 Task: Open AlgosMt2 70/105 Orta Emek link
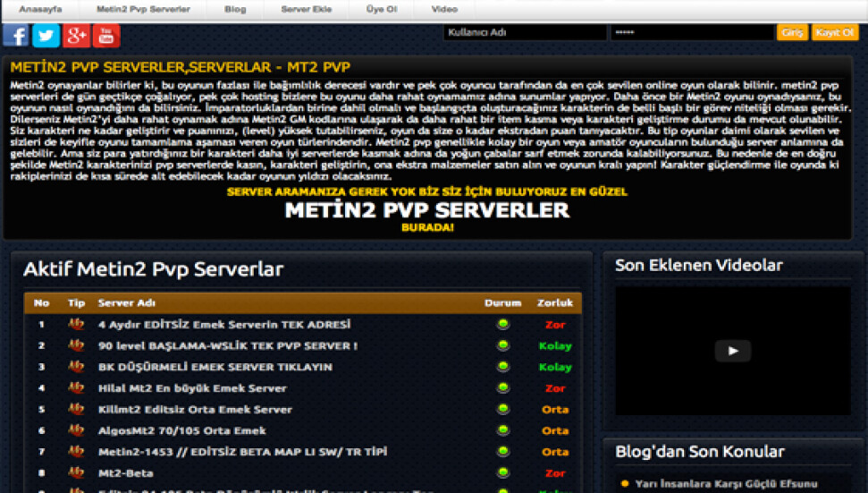pos(182,431)
